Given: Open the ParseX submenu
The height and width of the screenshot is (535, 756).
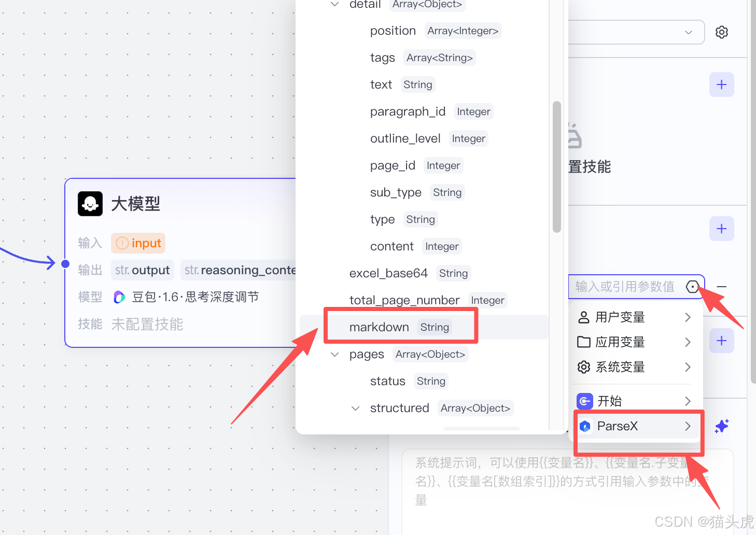Looking at the screenshot, I should click(x=638, y=426).
